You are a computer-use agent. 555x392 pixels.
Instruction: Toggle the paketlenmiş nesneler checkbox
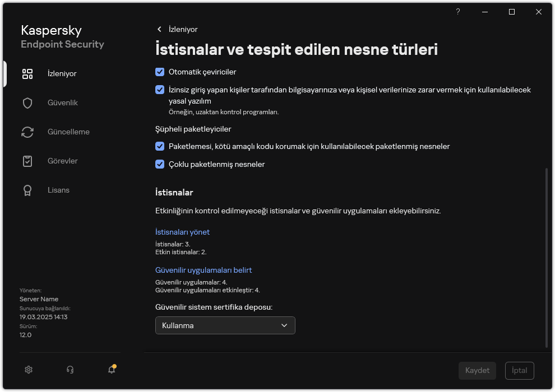(x=159, y=146)
